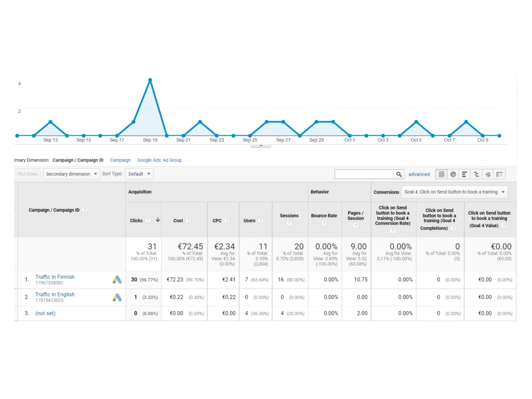Image resolution: width=532 pixels, height=399 pixels.
Task: Click the Plot Rows button
Action: [x=28, y=174]
